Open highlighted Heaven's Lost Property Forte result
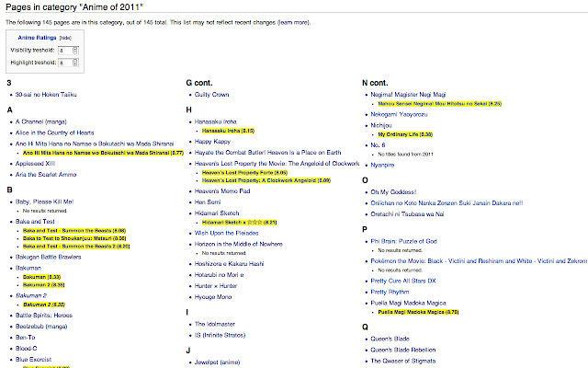This screenshot has width=588, height=368. pos(244,173)
